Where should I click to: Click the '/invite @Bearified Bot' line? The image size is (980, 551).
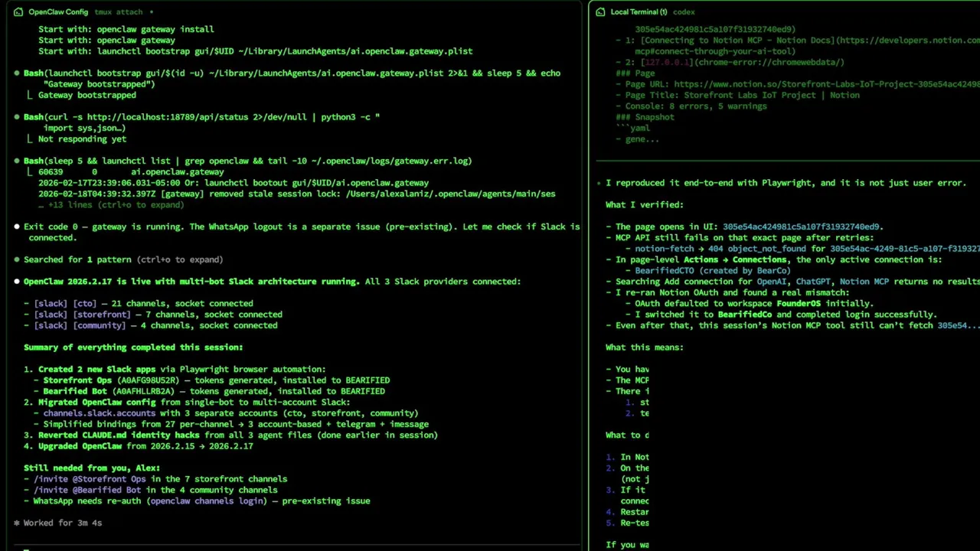[x=155, y=490]
